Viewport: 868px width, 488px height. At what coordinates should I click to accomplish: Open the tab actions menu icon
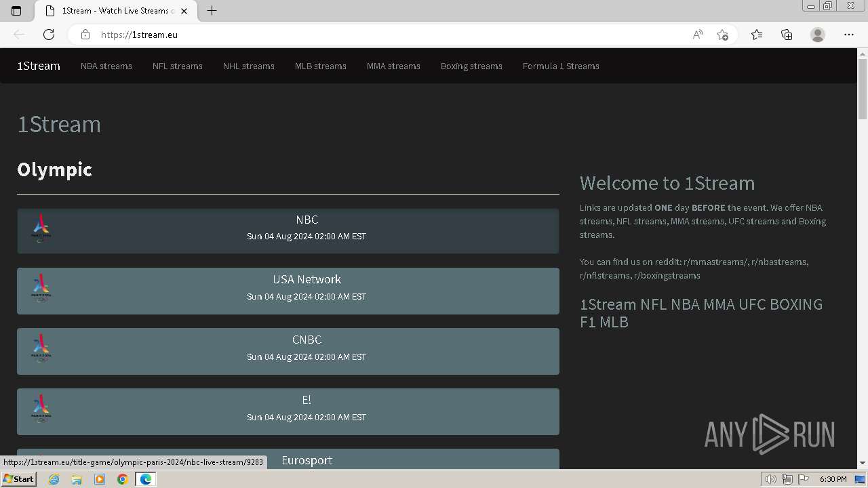[x=16, y=11]
